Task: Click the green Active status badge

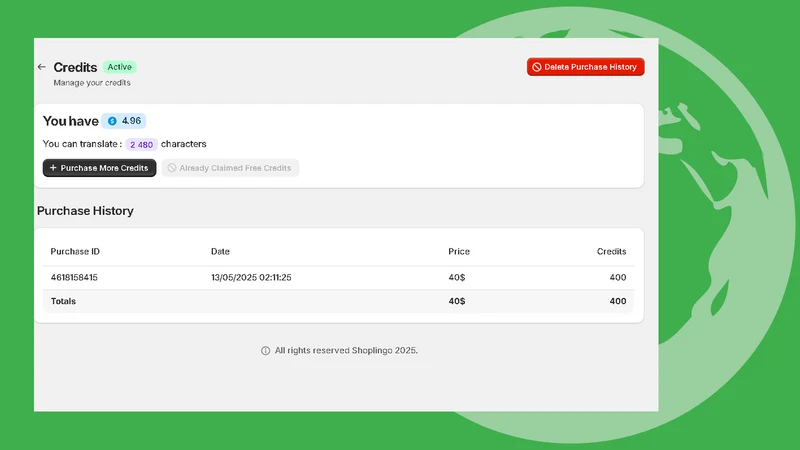Action: [119, 67]
